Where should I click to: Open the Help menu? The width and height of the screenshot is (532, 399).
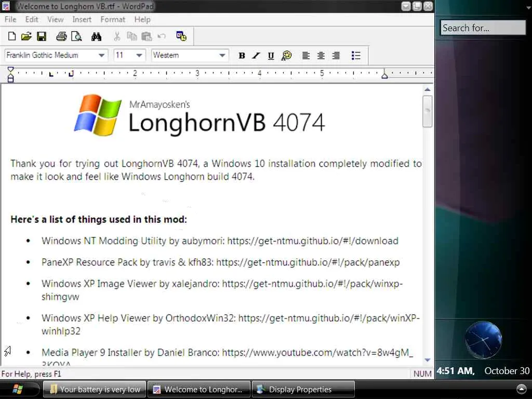coord(142,20)
